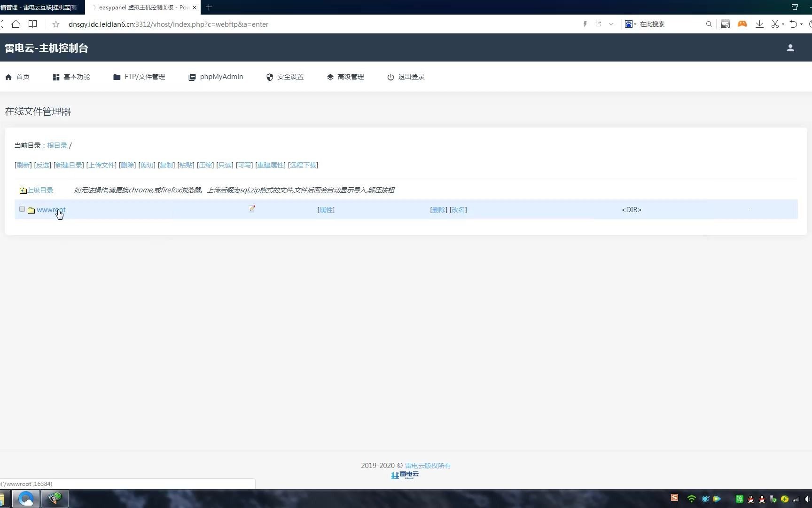Image resolution: width=812 pixels, height=508 pixels.
Task: Click the undo closed tab icon
Action: coord(793,24)
